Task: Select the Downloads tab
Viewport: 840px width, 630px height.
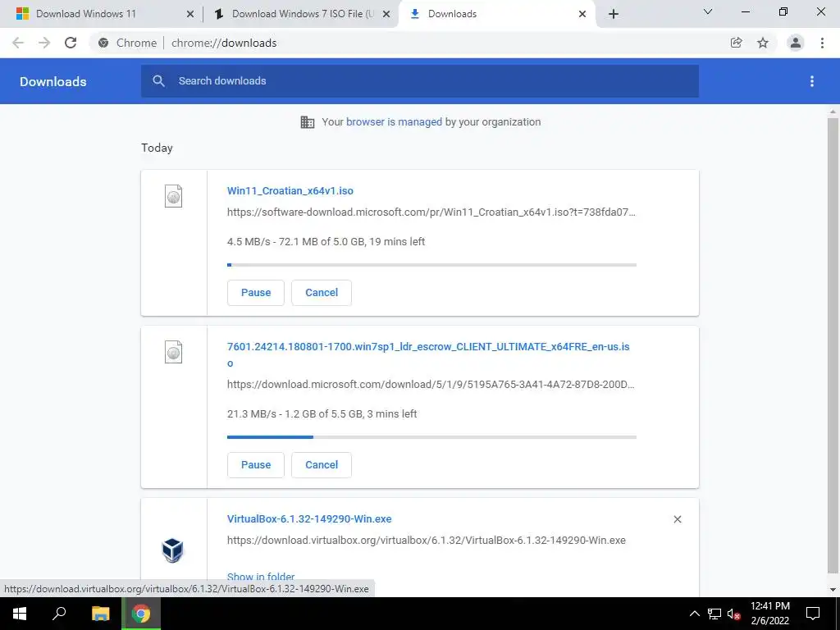Action: pos(496,14)
